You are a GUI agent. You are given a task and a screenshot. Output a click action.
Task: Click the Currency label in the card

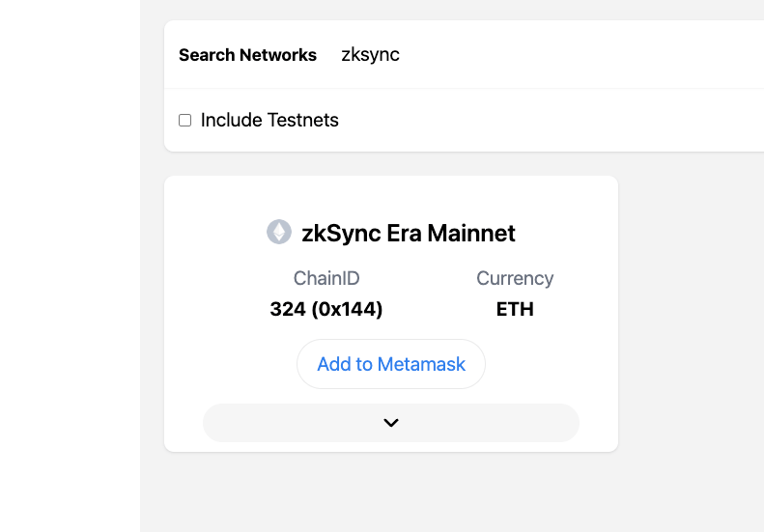coord(515,278)
